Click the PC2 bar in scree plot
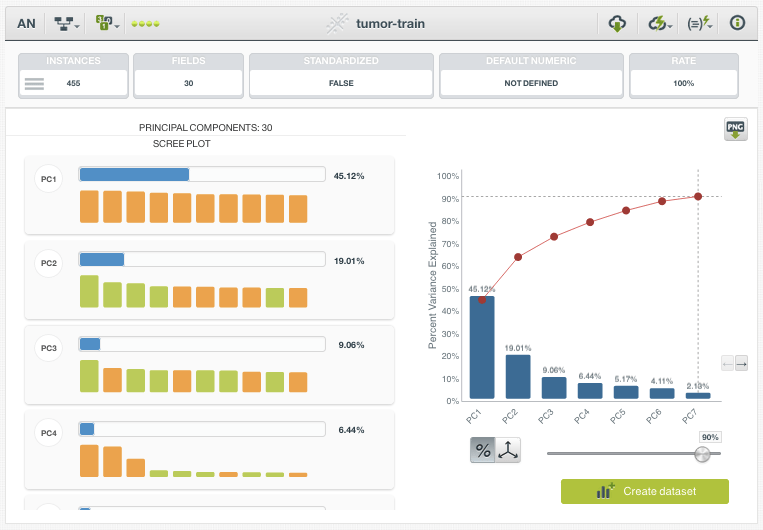Image resolution: width=763 pixels, height=530 pixels. pos(517,376)
